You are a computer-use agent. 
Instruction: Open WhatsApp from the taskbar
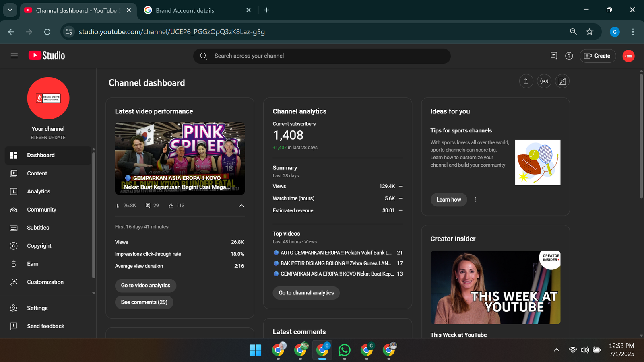click(x=345, y=350)
